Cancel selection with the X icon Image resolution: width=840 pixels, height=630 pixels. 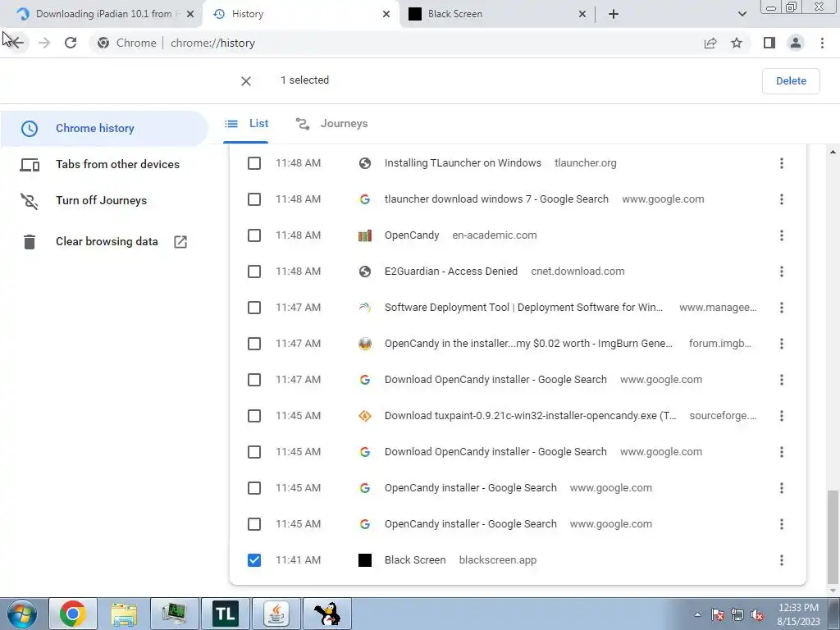[x=246, y=81]
